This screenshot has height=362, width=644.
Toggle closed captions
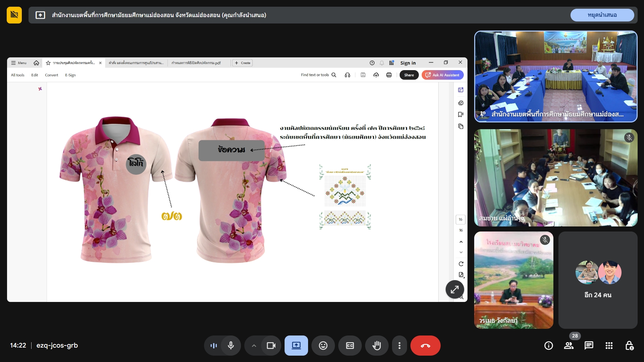pyautogui.click(x=350, y=346)
